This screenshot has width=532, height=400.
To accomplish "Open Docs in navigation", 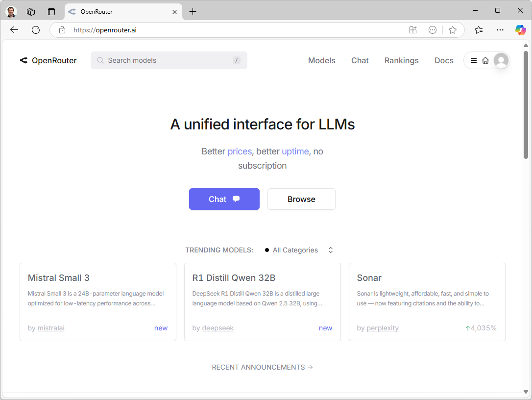I will (444, 60).
